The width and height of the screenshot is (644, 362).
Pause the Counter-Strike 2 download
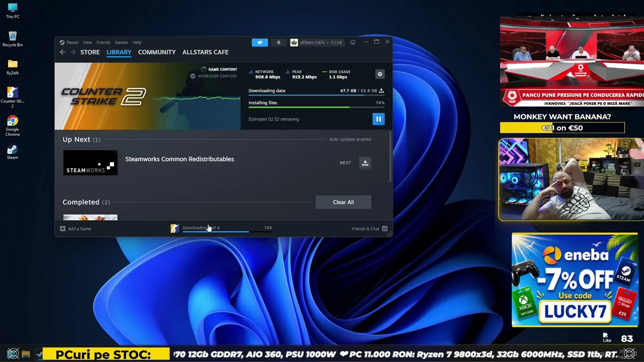[378, 119]
